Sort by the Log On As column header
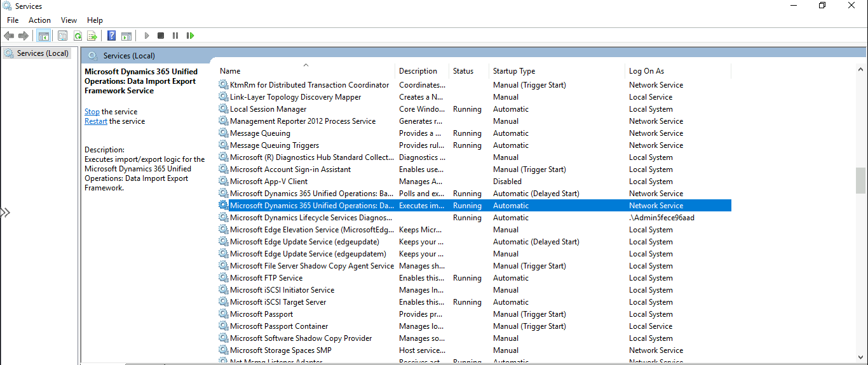This screenshot has width=868, height=365. coord(678,71)
